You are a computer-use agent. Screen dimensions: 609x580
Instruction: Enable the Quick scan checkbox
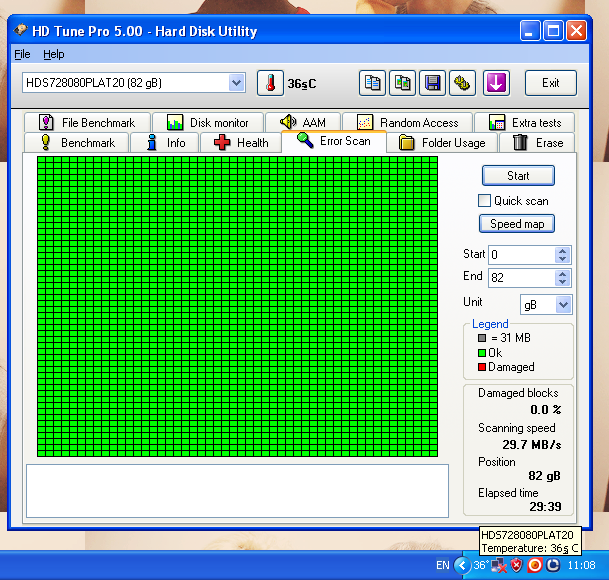pos(484,201)
